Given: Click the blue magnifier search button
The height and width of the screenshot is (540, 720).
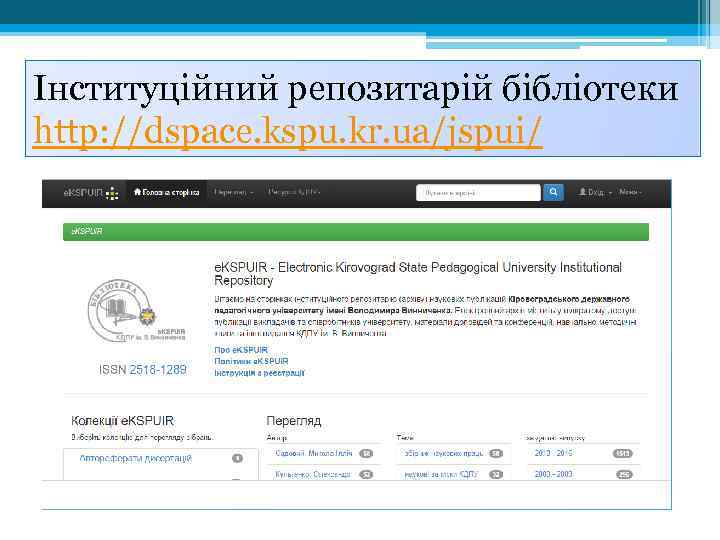Looking at the screenshot, I should [553, 192].
